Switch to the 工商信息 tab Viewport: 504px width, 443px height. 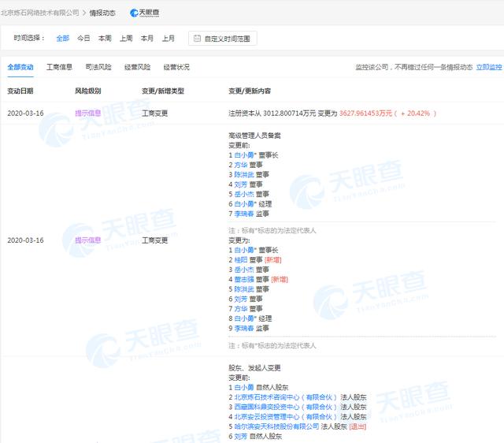[x=59, y=67]
